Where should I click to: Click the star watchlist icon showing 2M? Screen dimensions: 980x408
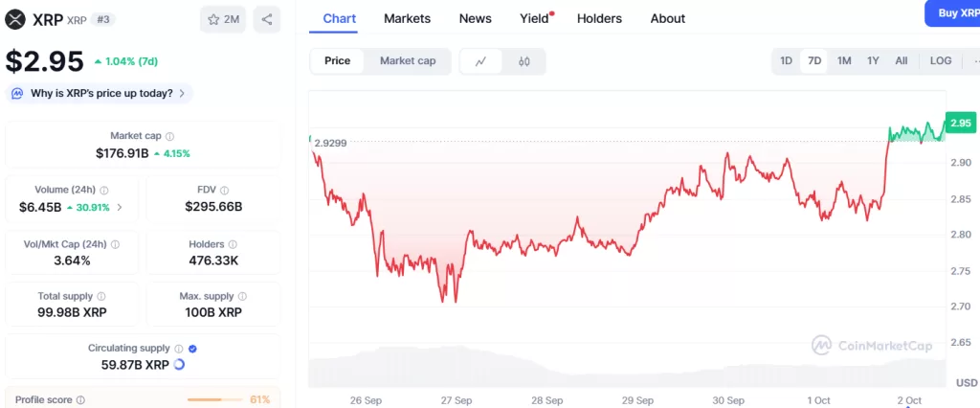(223, 19)
